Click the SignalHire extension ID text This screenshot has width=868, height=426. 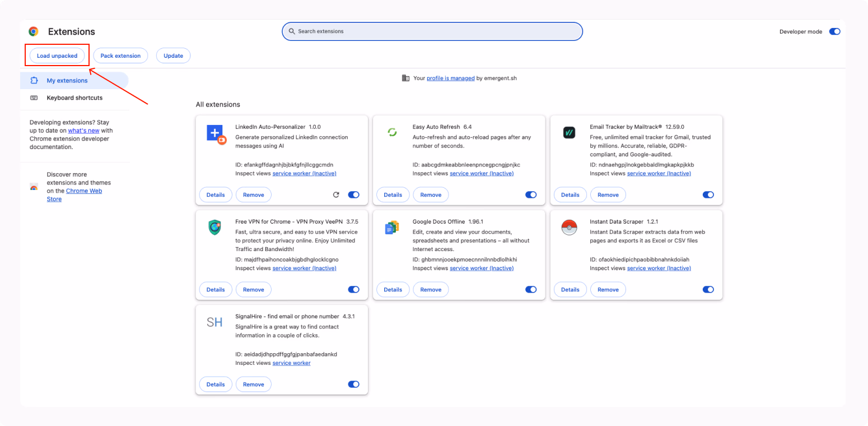tap(286, 354)
